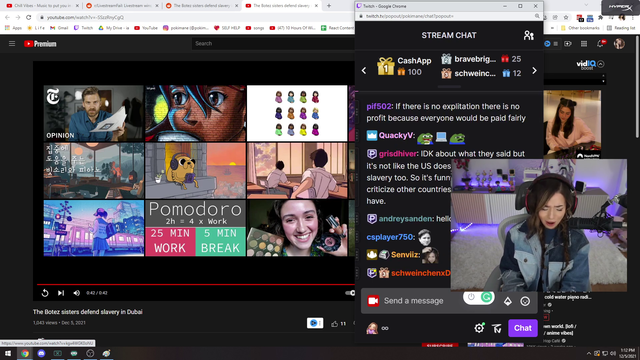Image resolution: width=640 pixels, height=360 pixels.
Task: Skip to the next video in player
Action: coord(61,293)
